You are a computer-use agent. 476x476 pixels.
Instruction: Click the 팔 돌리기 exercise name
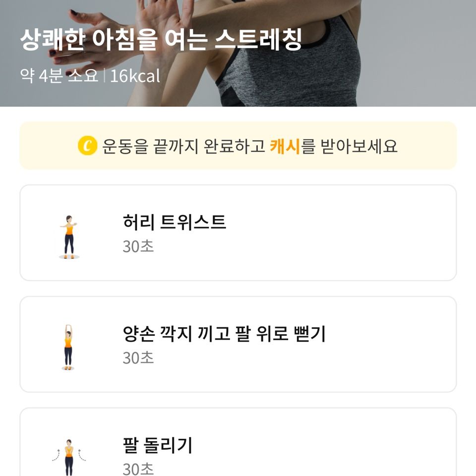pyautogui.click(x=157, y=445)
